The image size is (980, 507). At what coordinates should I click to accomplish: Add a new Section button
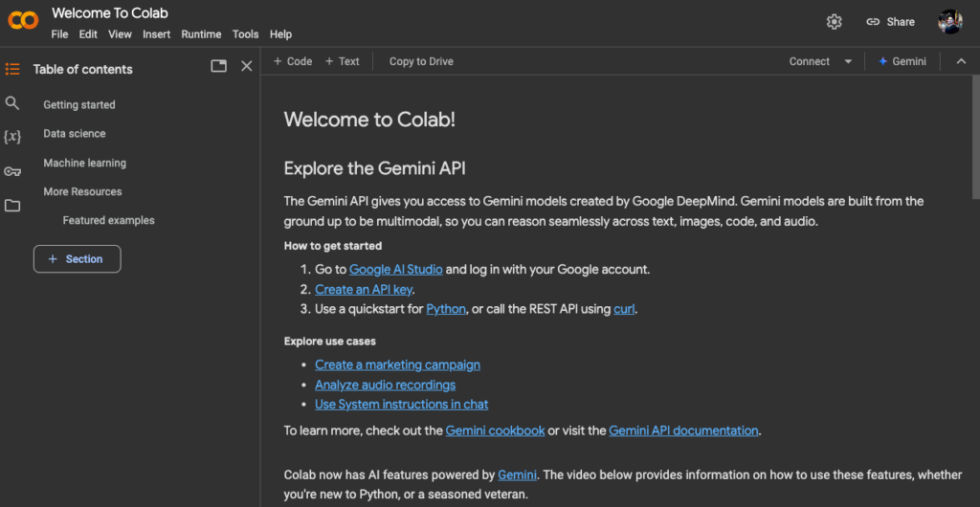77,259
